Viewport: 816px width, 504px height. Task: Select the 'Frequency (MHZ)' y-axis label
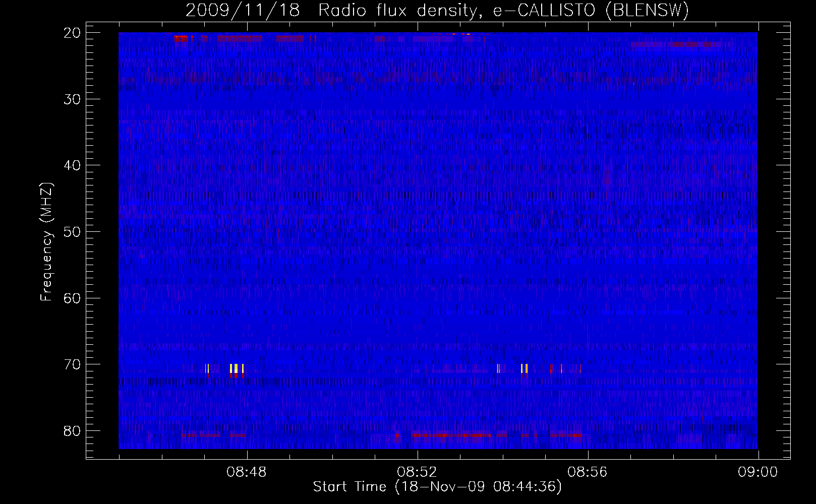point(46,242)
